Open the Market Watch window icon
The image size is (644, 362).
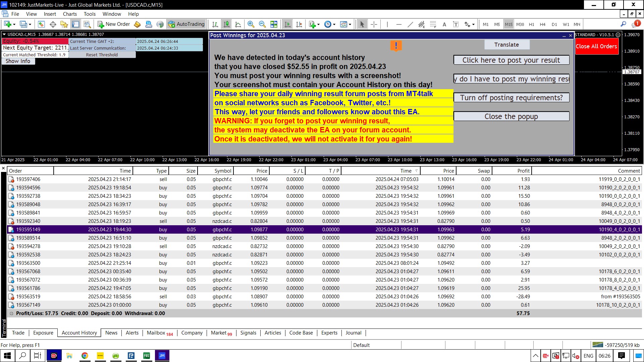coord(41,24)
